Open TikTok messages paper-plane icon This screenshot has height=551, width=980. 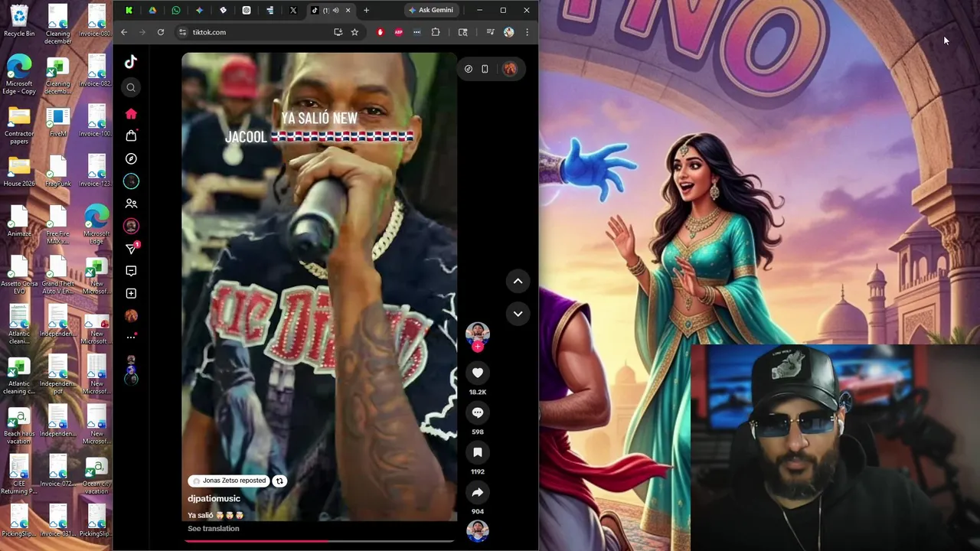(x=131, y=248)
